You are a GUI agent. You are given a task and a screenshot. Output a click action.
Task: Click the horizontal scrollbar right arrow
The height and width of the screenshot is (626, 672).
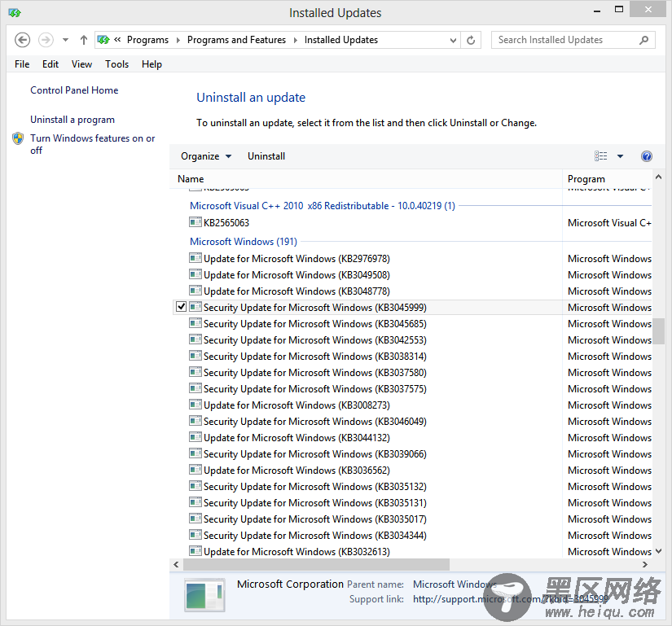point(644,565)
